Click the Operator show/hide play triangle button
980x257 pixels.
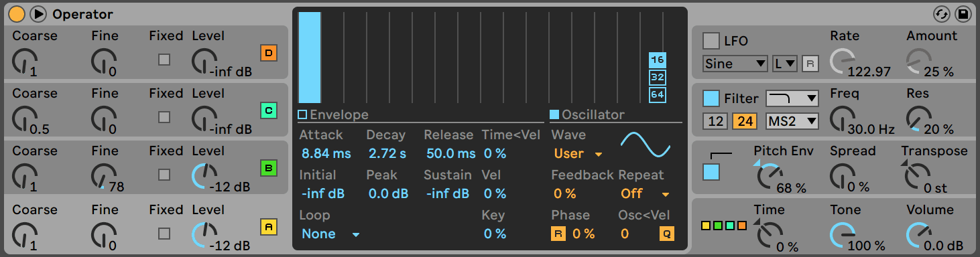click(x=38, y=13)
